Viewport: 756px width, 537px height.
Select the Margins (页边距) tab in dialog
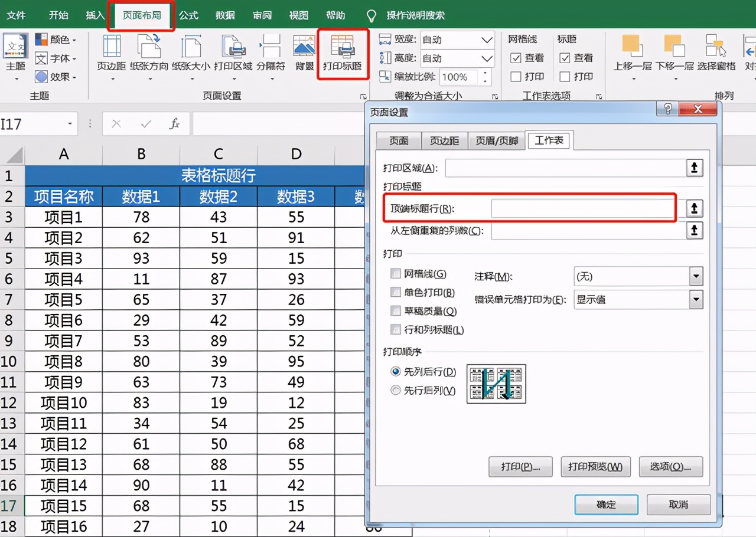tap(444, 140)
